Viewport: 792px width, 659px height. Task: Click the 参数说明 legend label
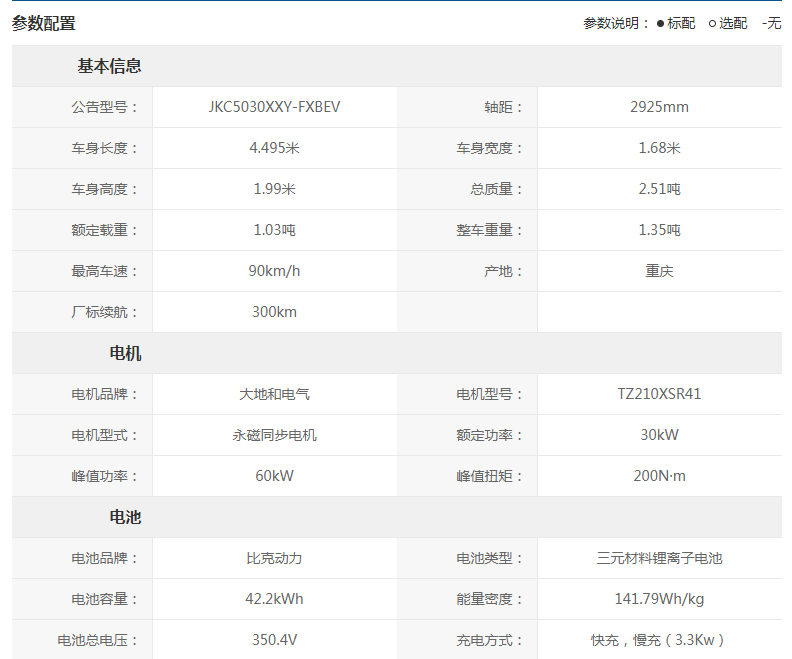click(616, 23)
